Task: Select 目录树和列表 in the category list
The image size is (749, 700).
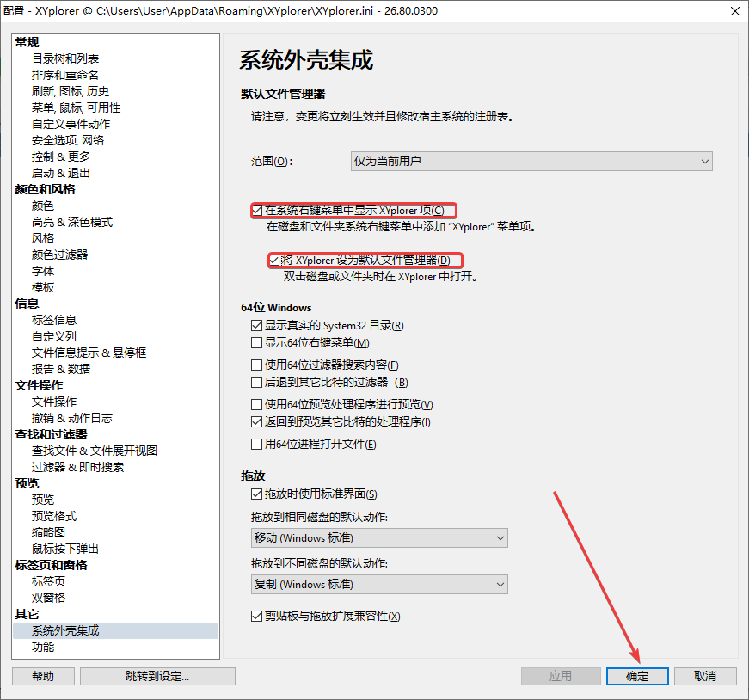Action: (65, 58)
